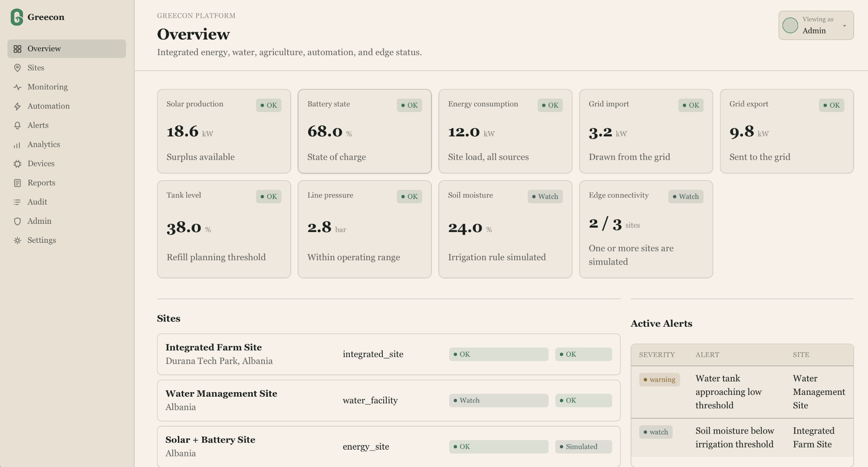Click the Automation lightning bolt icon

[x=17, y=106]
